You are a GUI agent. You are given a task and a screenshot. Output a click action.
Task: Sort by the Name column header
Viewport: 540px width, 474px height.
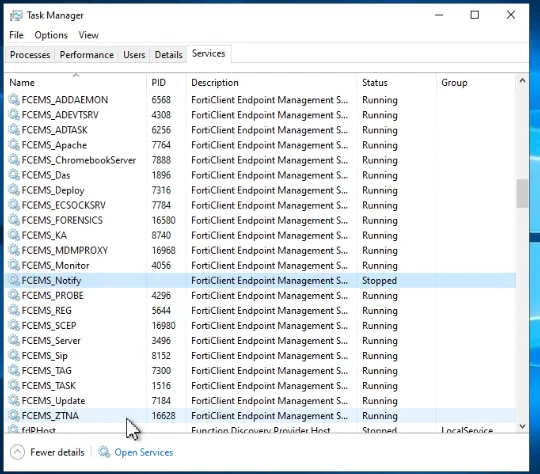pos(75,83)
